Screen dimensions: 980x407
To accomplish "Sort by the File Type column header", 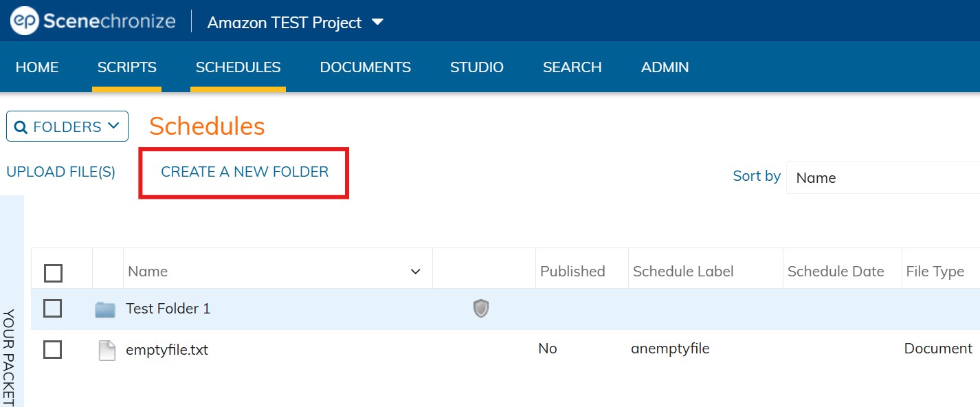I will point(935,272).
